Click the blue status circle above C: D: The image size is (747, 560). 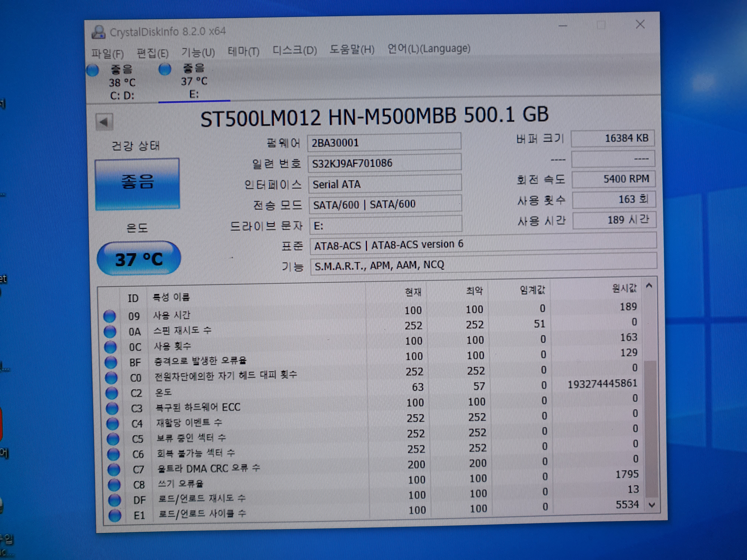(93, 70)
